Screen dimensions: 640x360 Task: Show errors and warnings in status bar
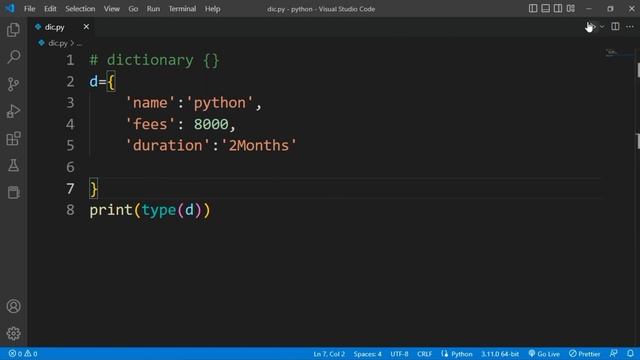tap(23, 354)
